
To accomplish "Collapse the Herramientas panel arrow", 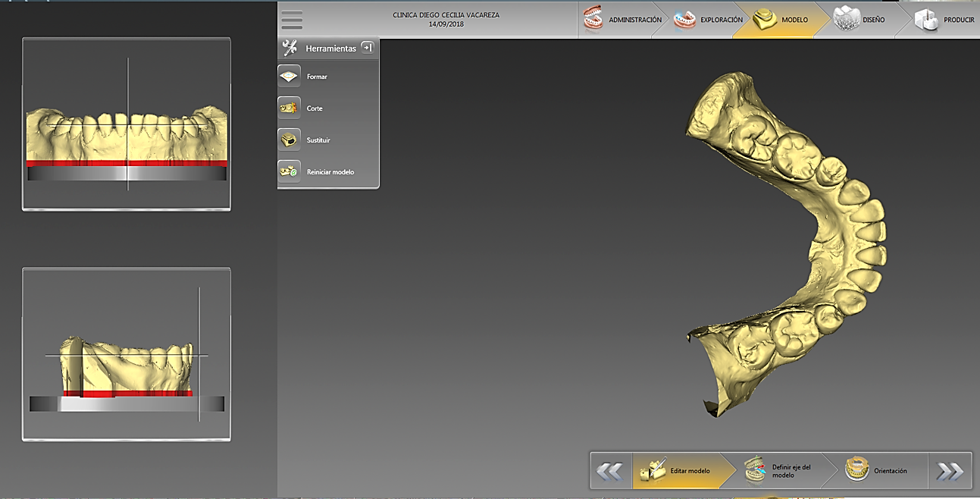I will 368,48.
